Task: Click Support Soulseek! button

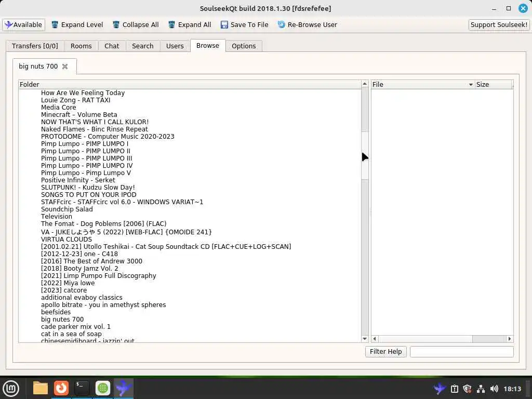Action: pos(499,25)
